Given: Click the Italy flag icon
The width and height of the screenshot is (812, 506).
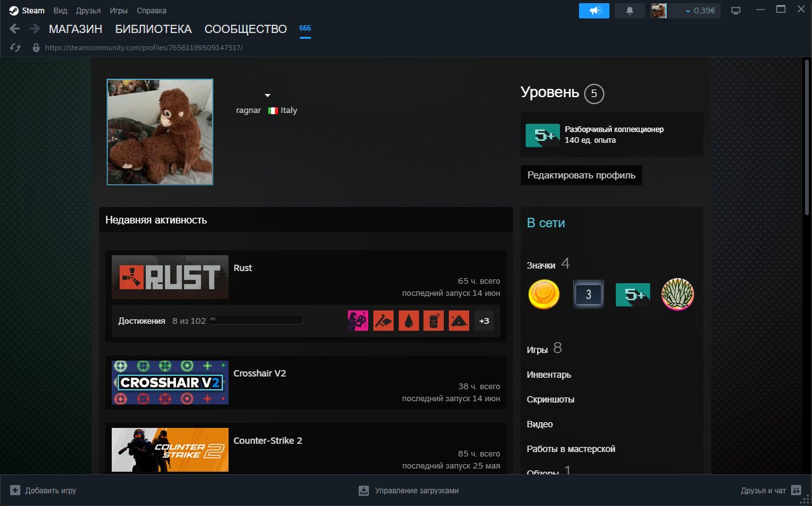Looking at the screenshot, I should pyautogui.click(x=273, y=110).
